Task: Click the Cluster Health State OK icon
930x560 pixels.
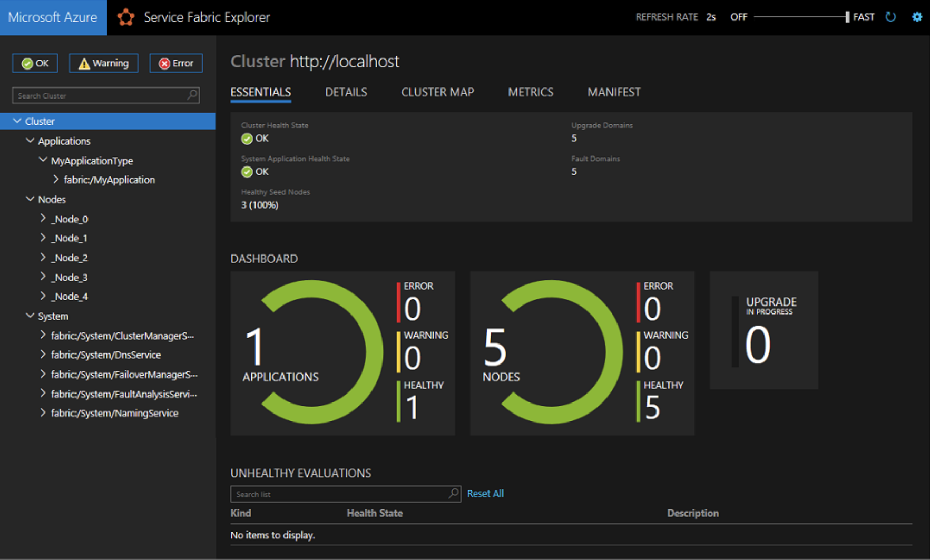Action: pyautogui.click(x=247, y=139)
